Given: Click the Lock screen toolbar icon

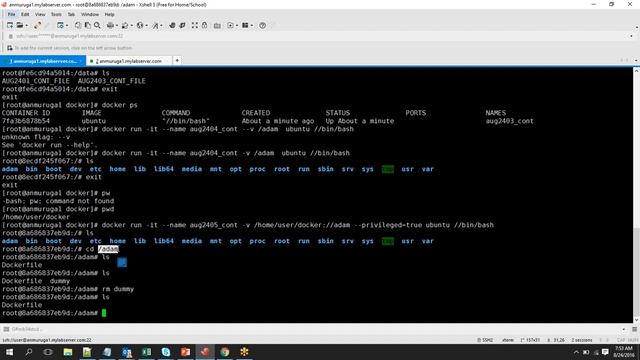Looking at the screenshot, I should [x=204, y=25].
